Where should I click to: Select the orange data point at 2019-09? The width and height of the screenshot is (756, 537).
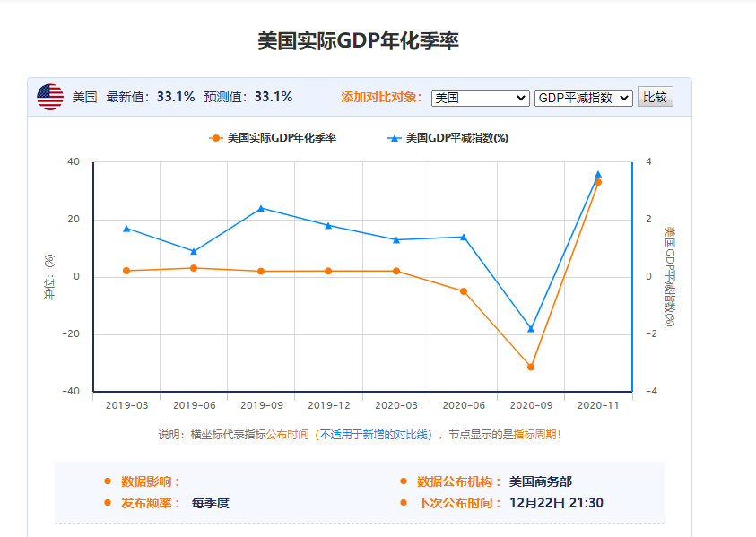[x=261, y=272]
